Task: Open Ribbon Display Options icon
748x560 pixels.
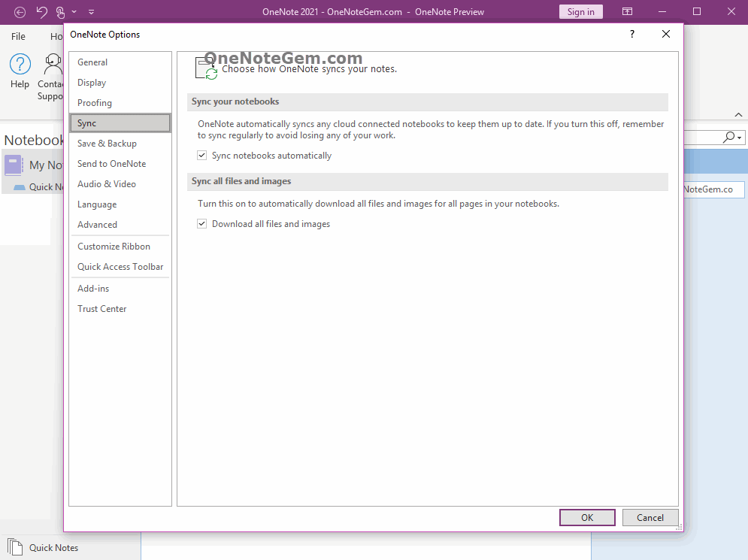Action: 627,11
